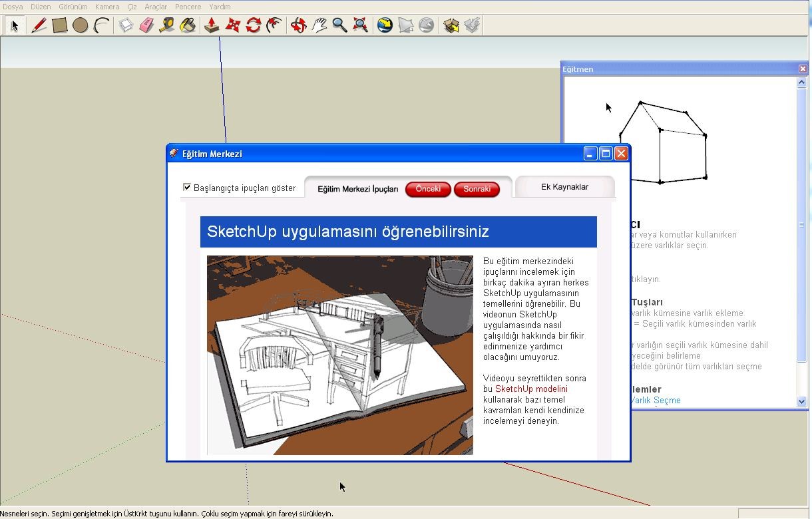The width and height of the screenshot is (812, 519).
Task: Choose the Rectangle drawing tool
Action: 60,25
